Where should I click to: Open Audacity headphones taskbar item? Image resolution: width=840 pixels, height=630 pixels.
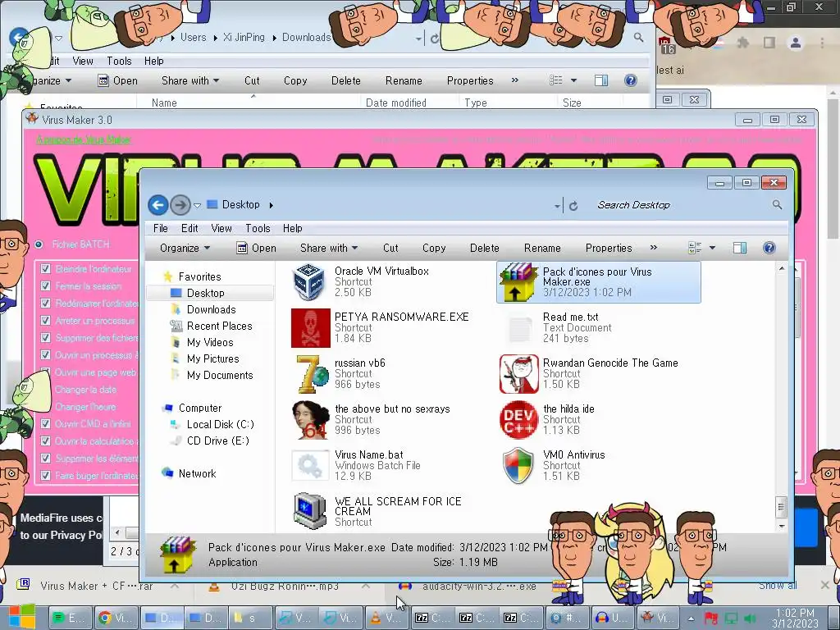tap(612, 619)
